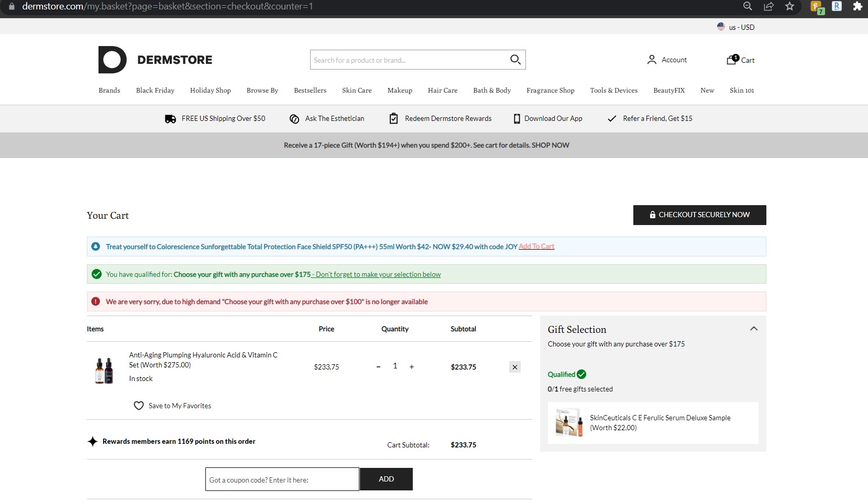The width and height of the screenshot is (868, 504).
Task: Open the Browse By dropdown
Action: coord(262,90)
